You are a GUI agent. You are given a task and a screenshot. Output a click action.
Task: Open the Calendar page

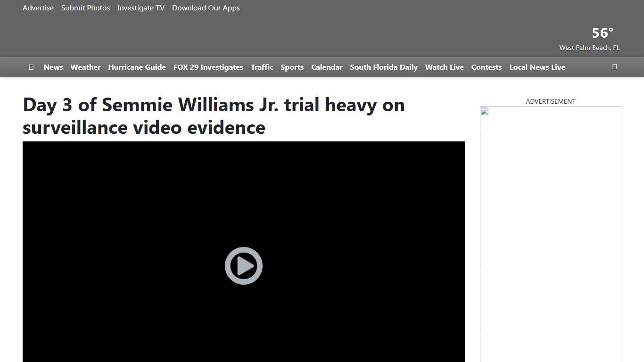click(x=327, y=67)
